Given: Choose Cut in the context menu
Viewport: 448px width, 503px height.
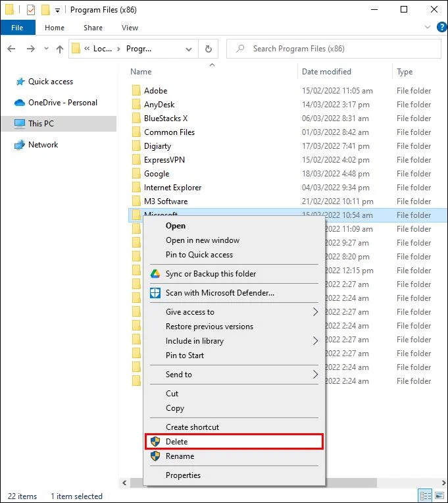Looking at the screenshot, I should (234, 394).
